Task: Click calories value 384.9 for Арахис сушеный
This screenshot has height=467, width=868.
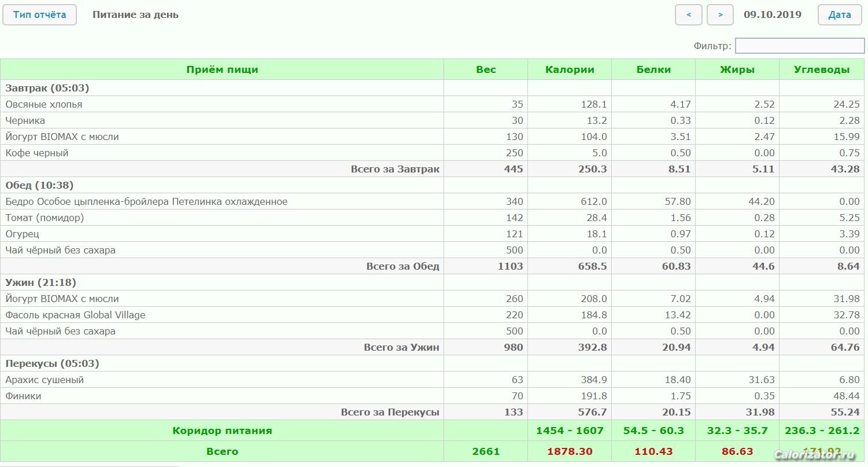Action: (594, 380)
